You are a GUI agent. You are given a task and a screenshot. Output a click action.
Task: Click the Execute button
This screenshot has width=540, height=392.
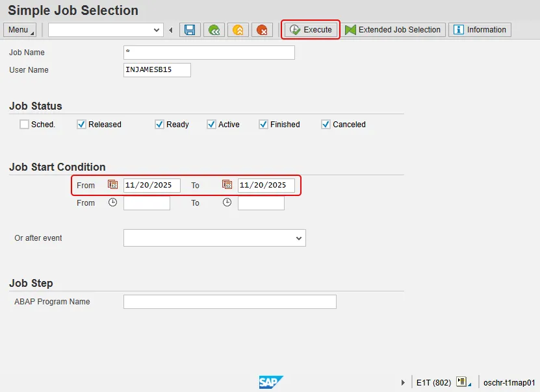311,30
